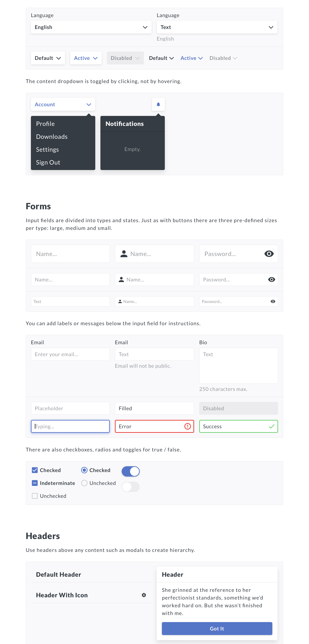
Task: Click the error exclamation icon in the Error field
Action: click(188, 426)
